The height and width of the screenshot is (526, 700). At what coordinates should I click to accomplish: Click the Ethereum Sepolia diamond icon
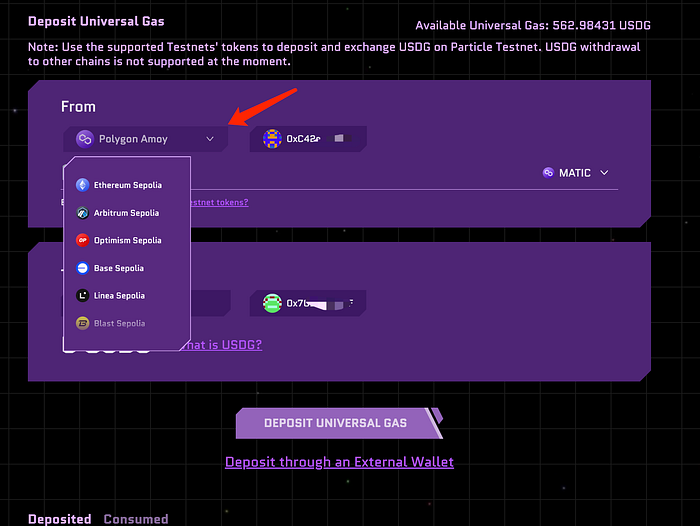coord(83,185)
